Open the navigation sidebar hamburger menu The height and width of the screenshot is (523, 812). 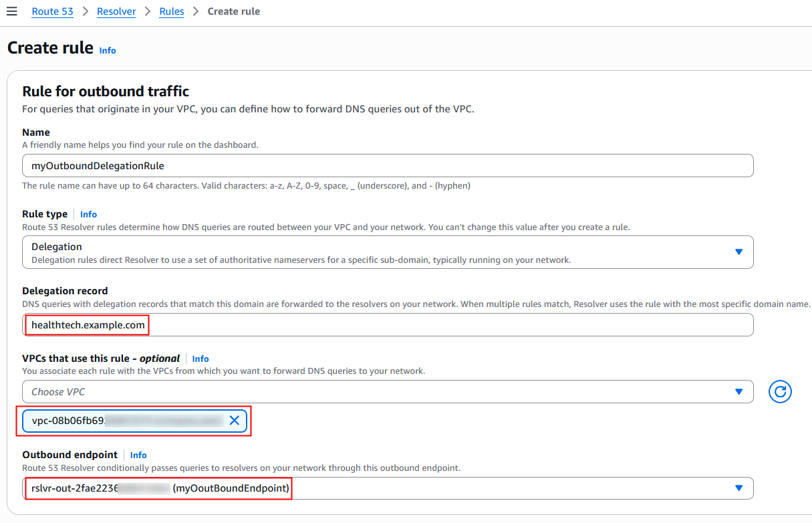coord(12,11)
